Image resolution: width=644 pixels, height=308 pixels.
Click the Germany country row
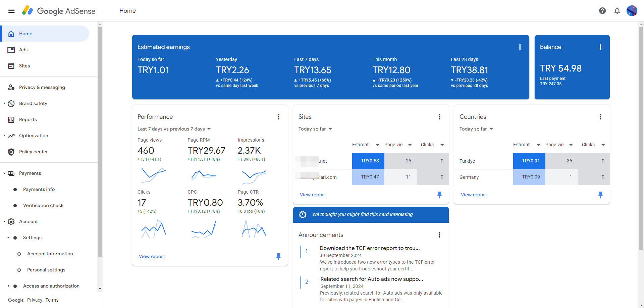pyautogui.click(x=532, y=177)
